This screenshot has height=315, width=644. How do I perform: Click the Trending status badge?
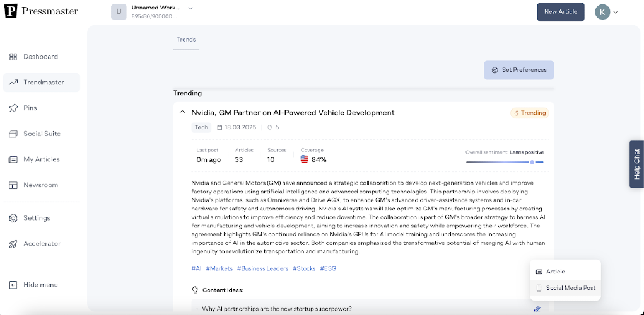tap(530, 113)
